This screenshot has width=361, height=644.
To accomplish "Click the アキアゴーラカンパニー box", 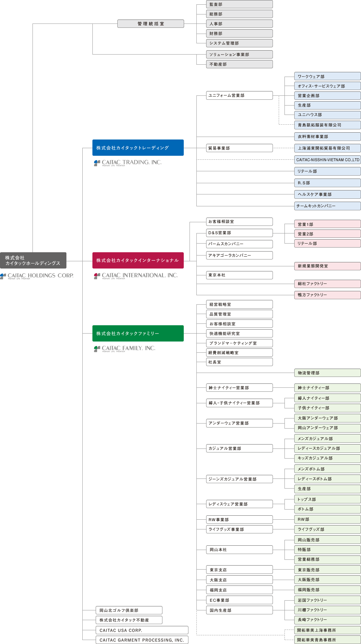I will tap(239, 255).
